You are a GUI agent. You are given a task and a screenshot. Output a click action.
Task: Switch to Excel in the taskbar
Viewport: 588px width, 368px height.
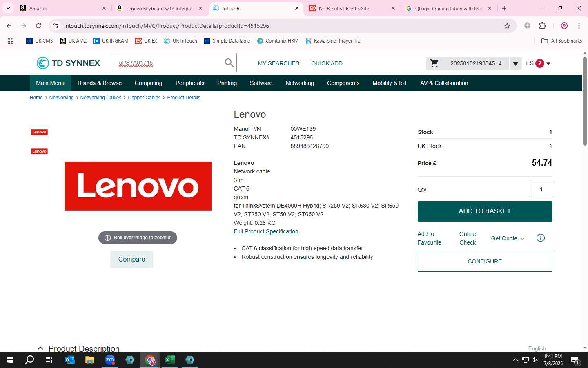170,360
